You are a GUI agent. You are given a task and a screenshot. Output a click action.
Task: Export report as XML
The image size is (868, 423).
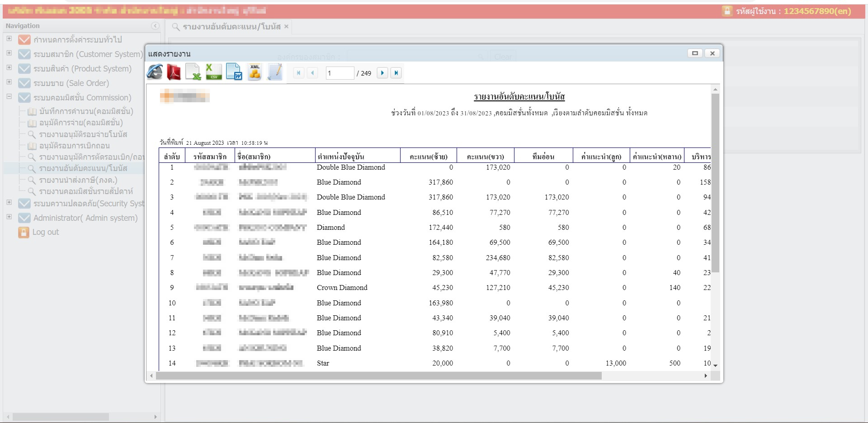(255, 72)
